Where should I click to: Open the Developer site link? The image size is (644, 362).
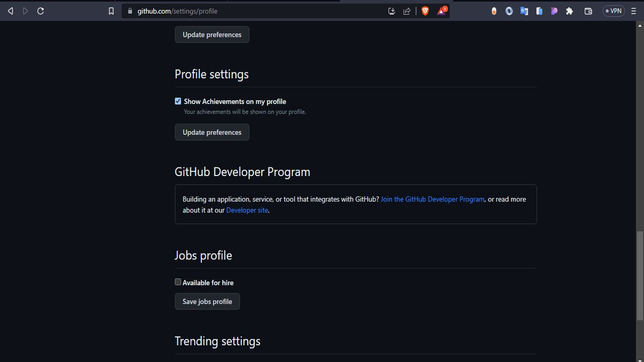pos(247,210)
